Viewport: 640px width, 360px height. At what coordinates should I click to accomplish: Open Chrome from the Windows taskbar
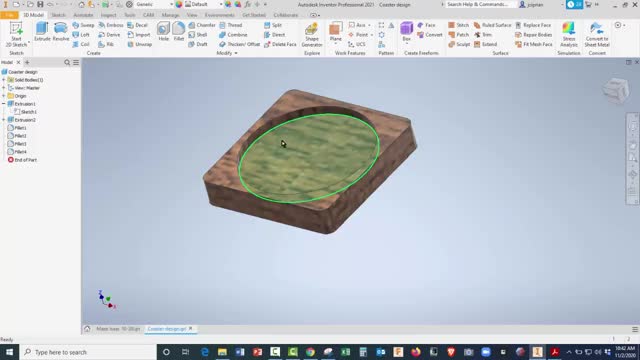(x=310, y=352)
